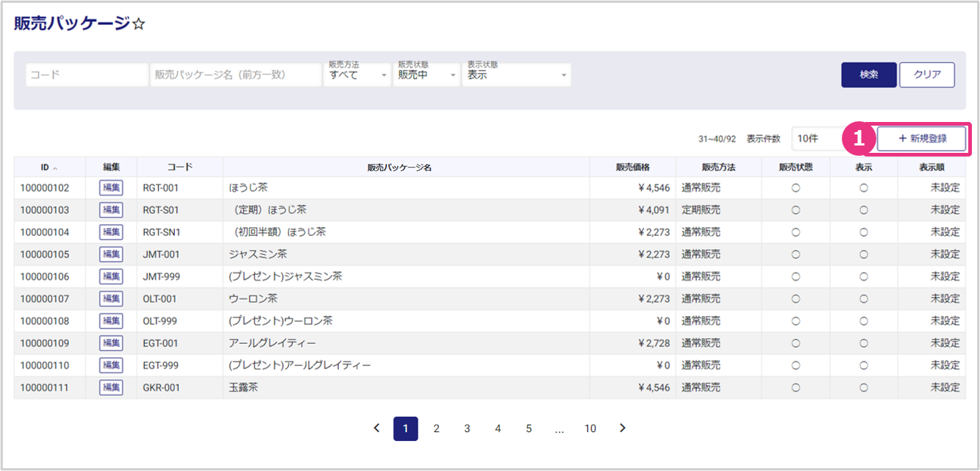Click the next page arrow in pagination

622,428
